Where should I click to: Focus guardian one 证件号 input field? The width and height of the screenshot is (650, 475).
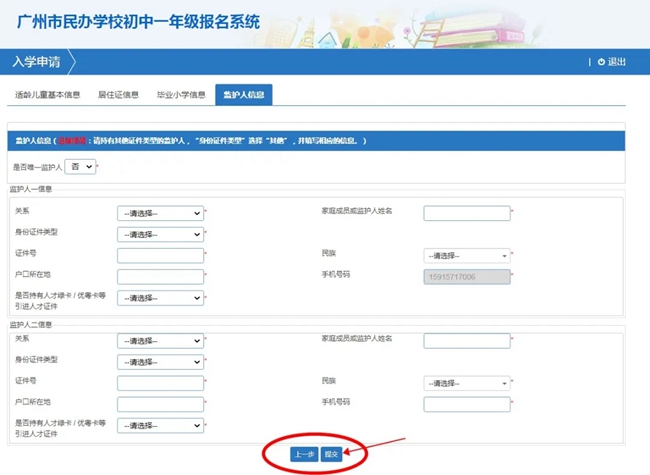pos(160,255)
